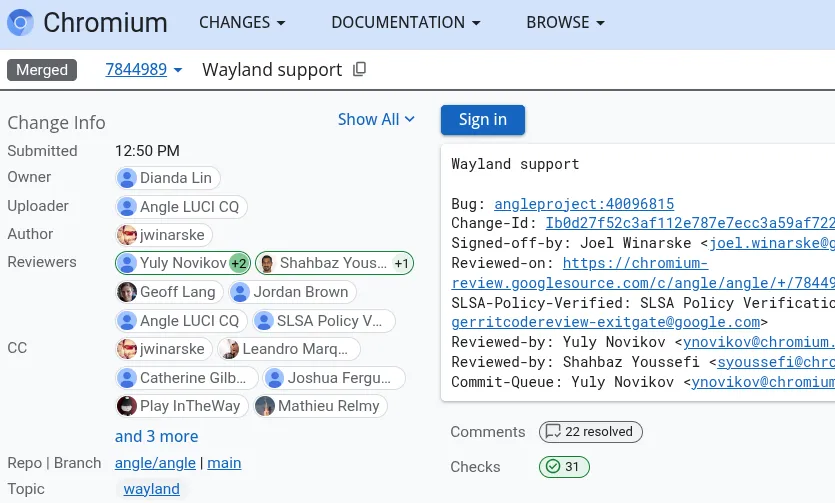This screenshot has height=503, width=835.
Task: Click Play InTheWay's avatar icon
Action: pos(127,406)
